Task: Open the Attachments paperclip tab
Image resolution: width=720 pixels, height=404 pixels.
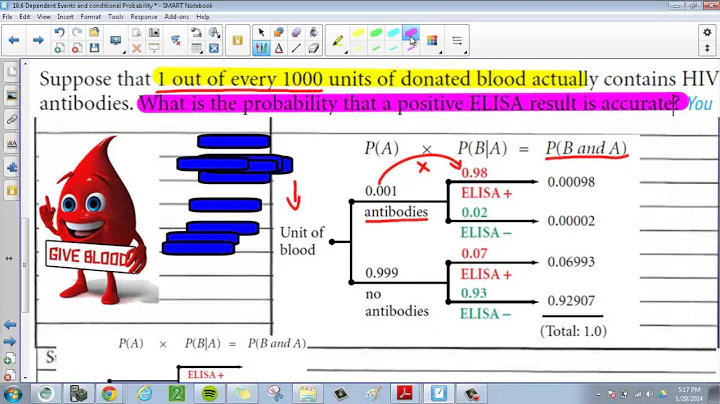Action: pos(11,119)
